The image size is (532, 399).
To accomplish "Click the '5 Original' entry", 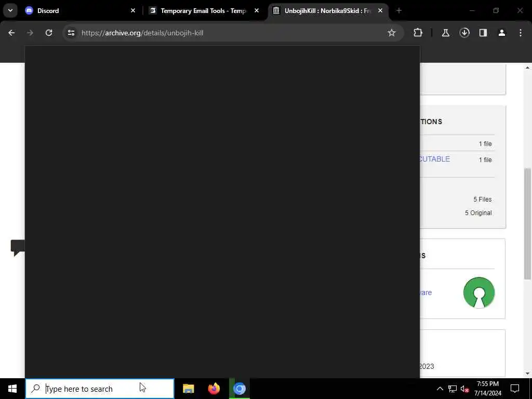I will (478, 212).
